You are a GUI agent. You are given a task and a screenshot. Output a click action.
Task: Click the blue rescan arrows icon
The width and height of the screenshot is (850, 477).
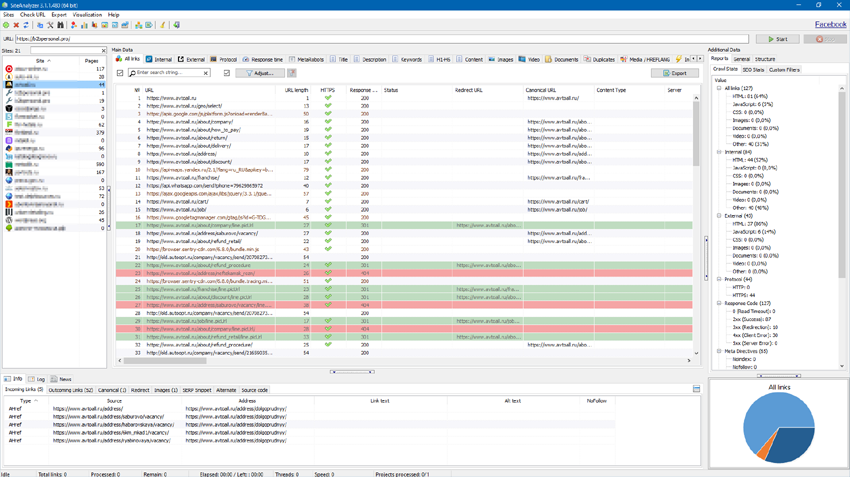(26, 25)
